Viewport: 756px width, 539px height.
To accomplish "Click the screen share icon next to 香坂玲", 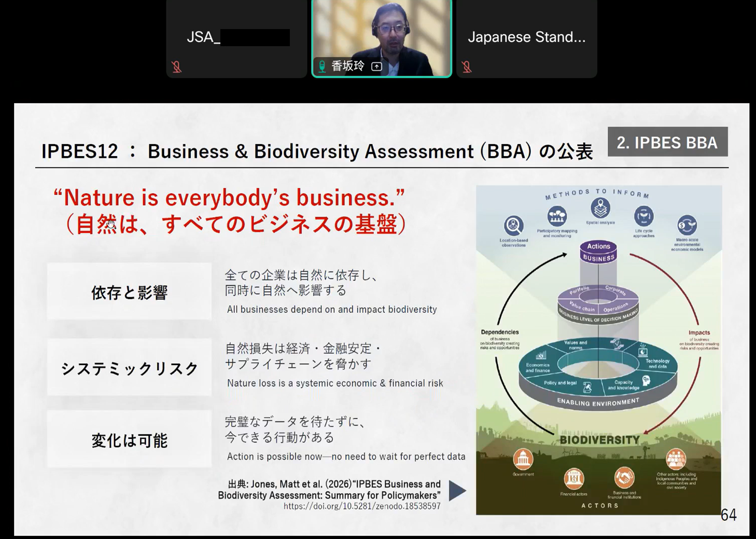I will (377, 66).
